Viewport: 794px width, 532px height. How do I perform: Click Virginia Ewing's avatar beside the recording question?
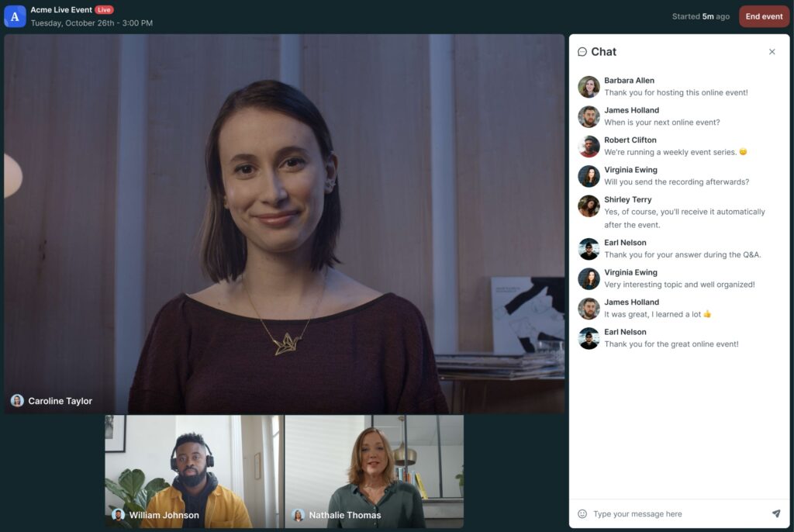(589, 176)
